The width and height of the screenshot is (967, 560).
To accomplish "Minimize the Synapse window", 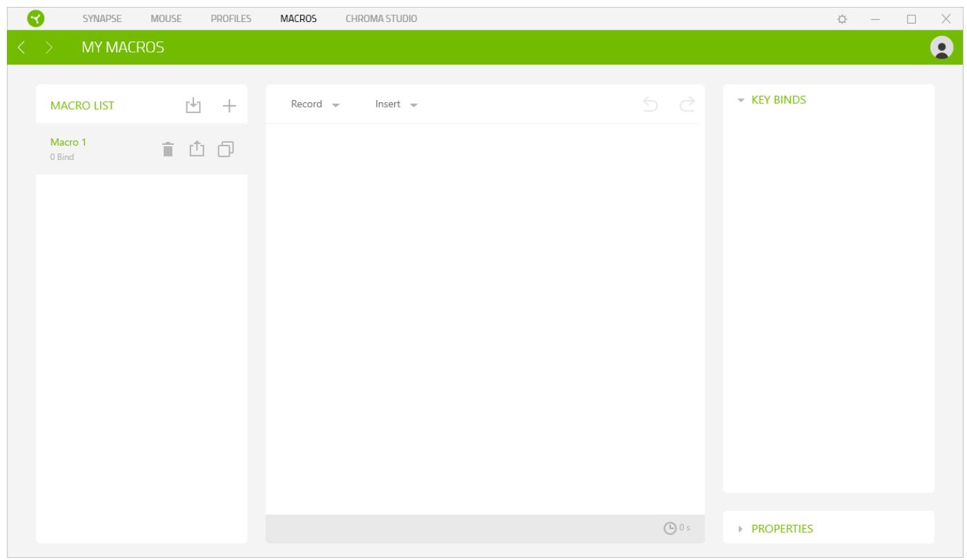I will 875,19.
